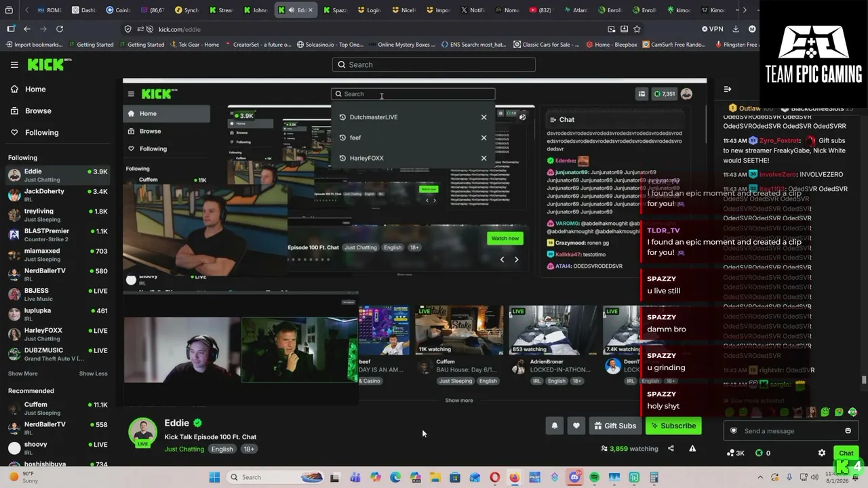Viewport: 868px width, 488px height.
Task: Click the Gift Subs button
Action: click(615, 426)
